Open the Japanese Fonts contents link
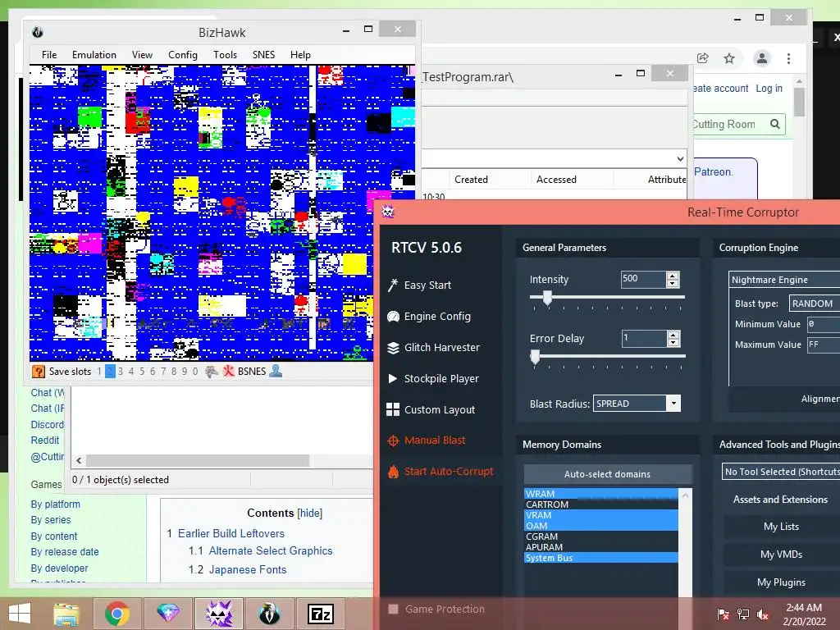The width and height of the screenshot is (840, 630). click(x=248, y=569)
